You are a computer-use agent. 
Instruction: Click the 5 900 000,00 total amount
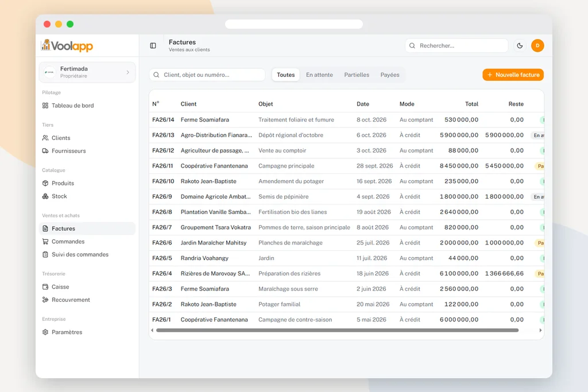pyautogui.click(x=459, y=135)
